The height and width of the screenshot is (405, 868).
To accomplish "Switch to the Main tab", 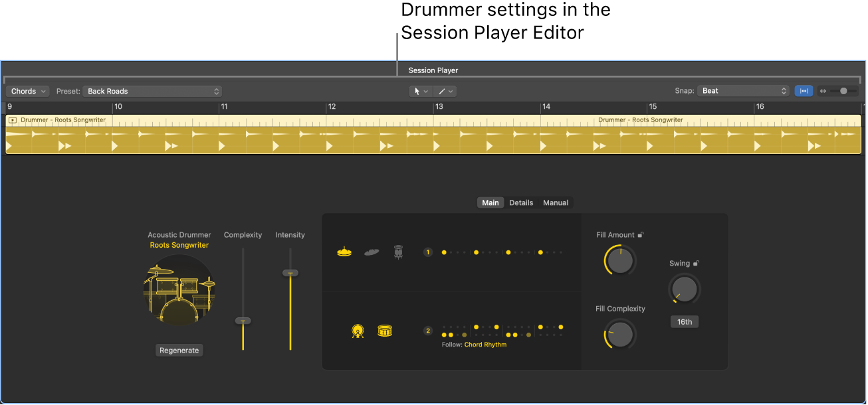I will click(490, 202).
